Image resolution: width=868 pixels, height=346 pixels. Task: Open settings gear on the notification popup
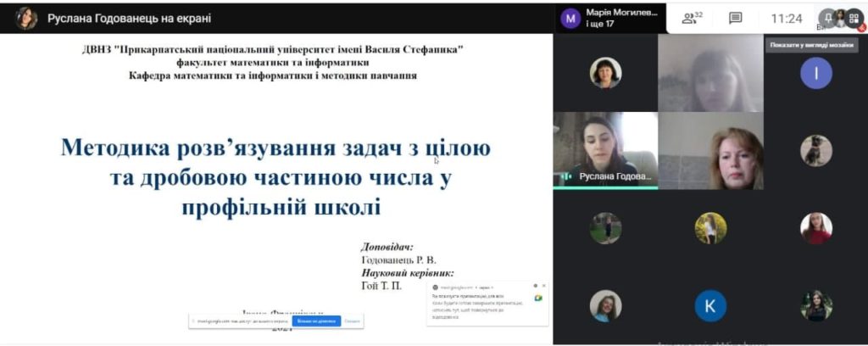click(536, 286)
